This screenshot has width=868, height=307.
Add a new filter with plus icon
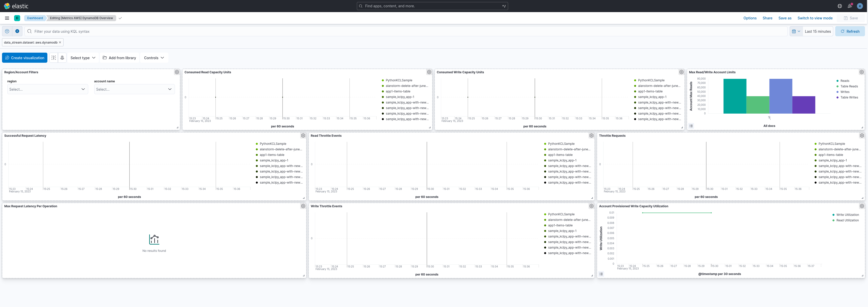click(17, 31)
